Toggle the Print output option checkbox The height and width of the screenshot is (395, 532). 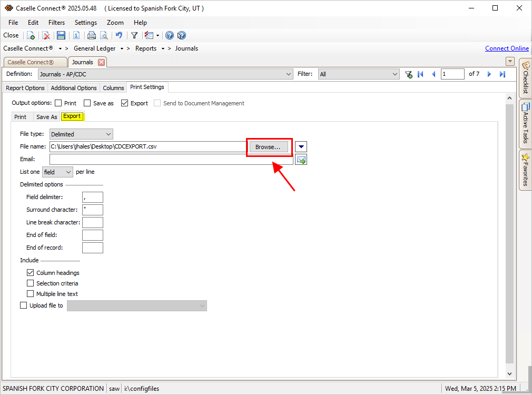pos(58,103)
